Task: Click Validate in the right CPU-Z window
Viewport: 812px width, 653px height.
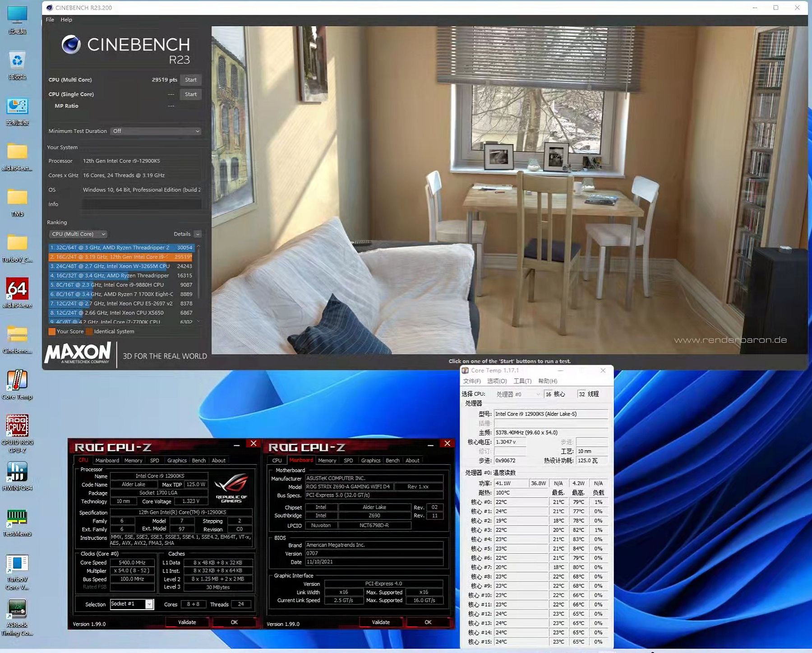Action: (381, 622)
